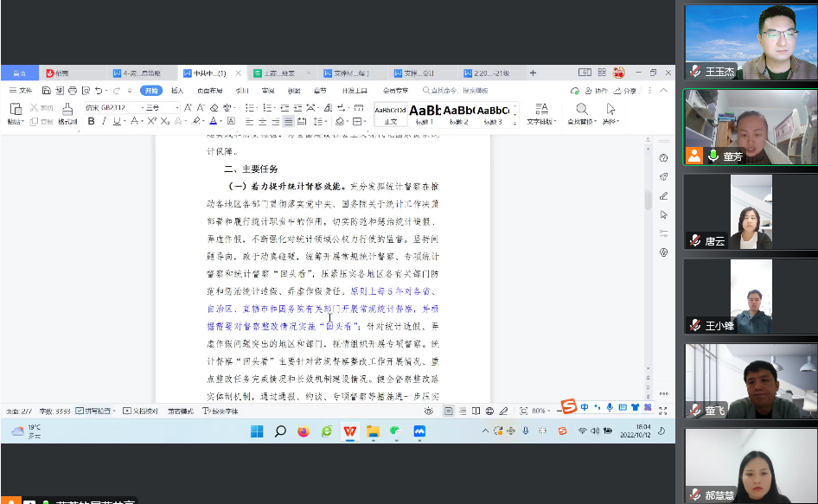Collapse the ribbon using the chevron

[x=663, y=90]
